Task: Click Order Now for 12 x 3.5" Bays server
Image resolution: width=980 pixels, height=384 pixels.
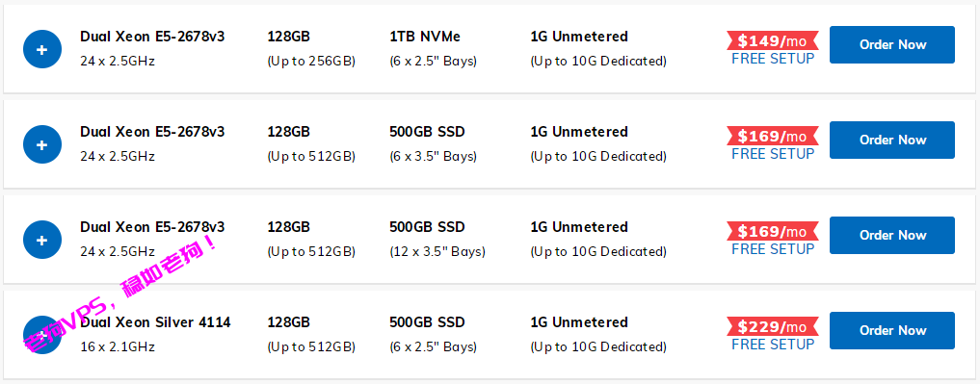Action: click(x=892, y=236)
